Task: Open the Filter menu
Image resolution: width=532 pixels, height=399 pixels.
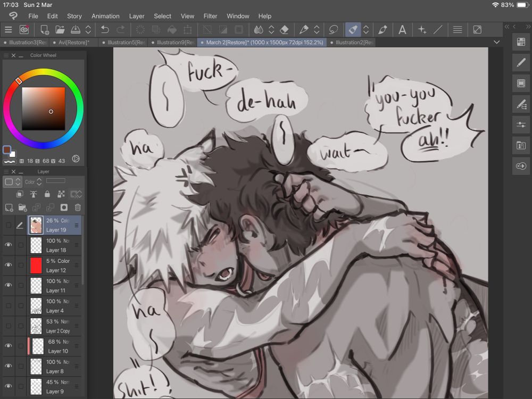Action: 210,16
